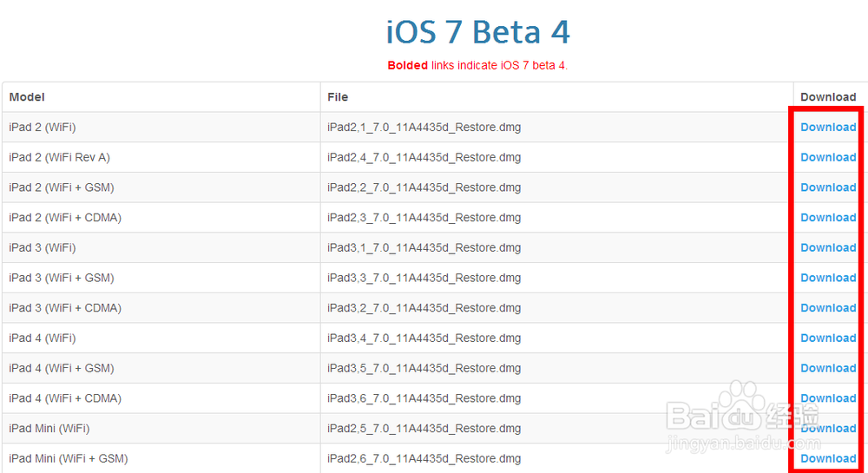Viewport: 868px width, 473px height.
Task: Click Download for iPad Mini (WiFi + GSM)
Action: pyautogui.click(x=828, y=458)
